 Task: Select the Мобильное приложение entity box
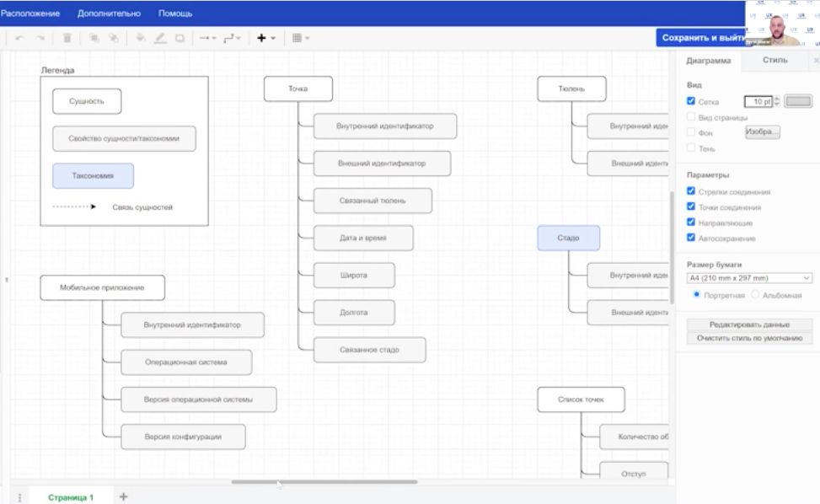pyautogui.click(x=103, y=287)
